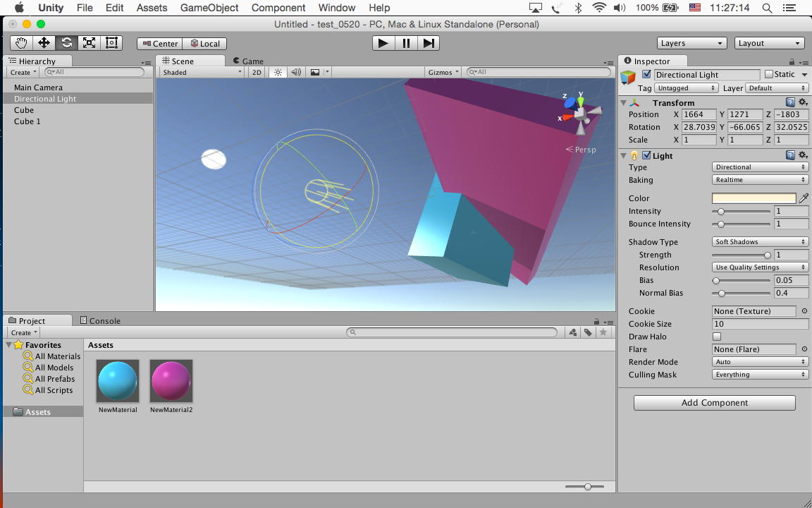Toggle the Static checkbox
This screenshot has width=812, height=508.
pyautogui.click(x=769, y=75)
